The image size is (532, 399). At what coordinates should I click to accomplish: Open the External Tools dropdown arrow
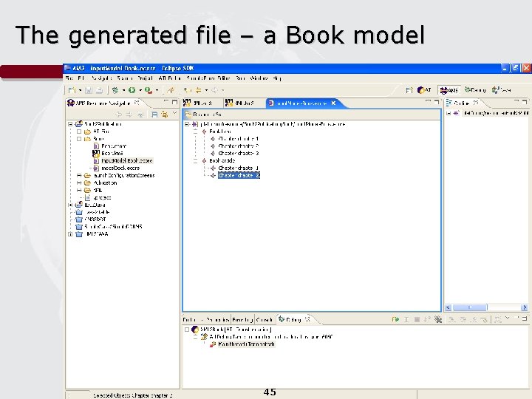[157, 91]
